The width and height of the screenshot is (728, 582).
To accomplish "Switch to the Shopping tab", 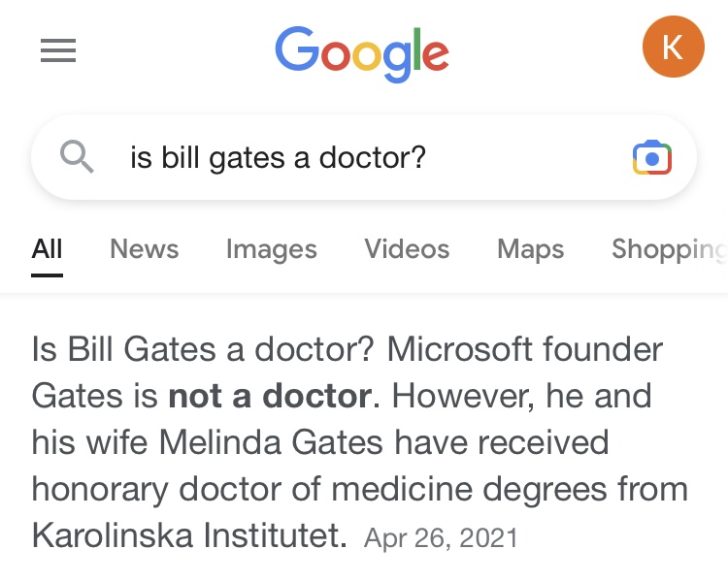I will coord(670,249).
